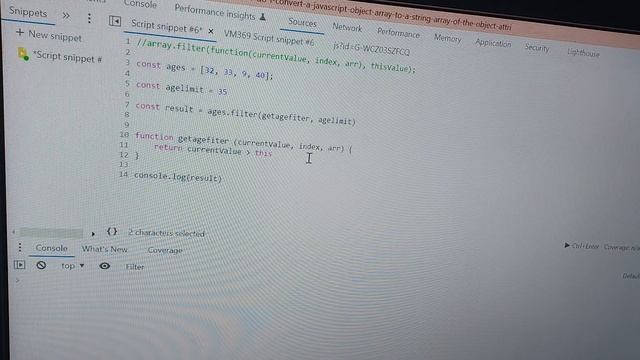Open the Snippets pane three-dot menu

[x=89, y=18]
